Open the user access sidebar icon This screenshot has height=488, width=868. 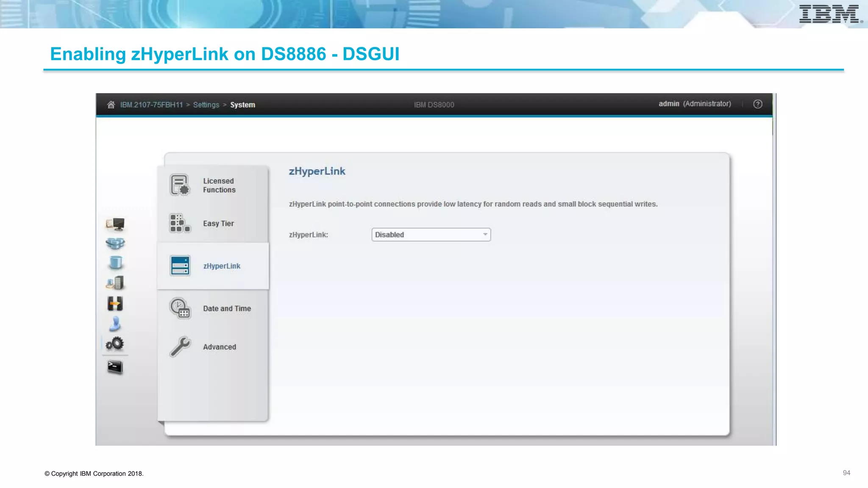115,324
